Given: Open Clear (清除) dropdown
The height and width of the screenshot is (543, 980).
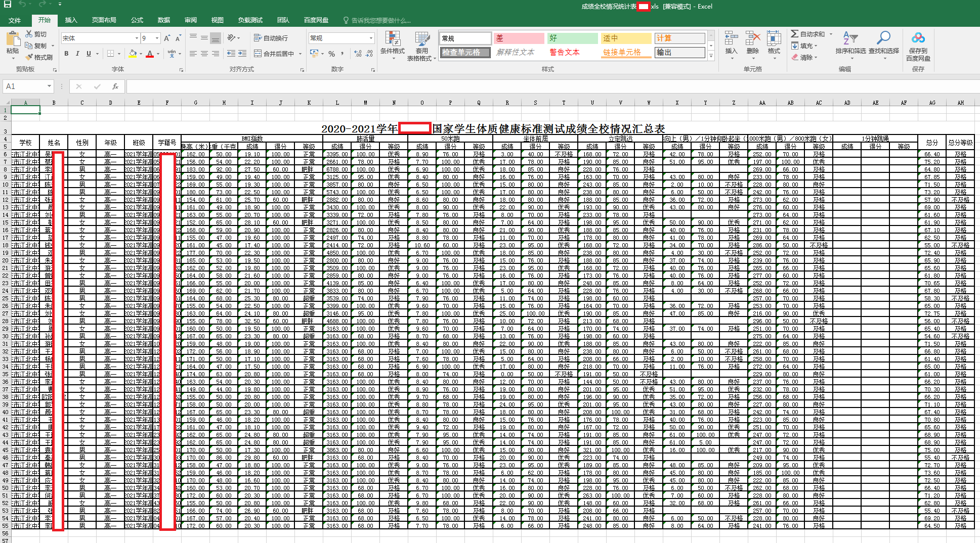Looking at the screenshot, I should (x=804, y=57).
